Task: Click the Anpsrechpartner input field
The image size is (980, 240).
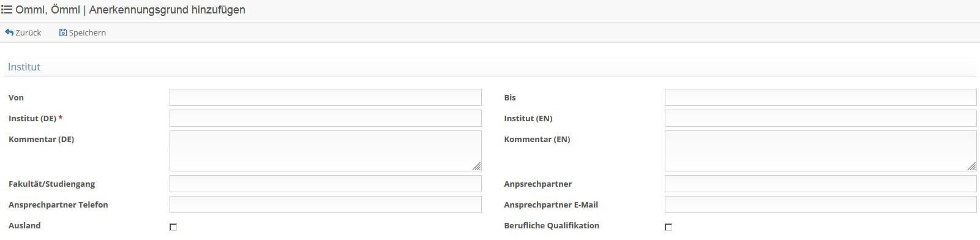Action: pyautogui.click(x=821, y=184)
